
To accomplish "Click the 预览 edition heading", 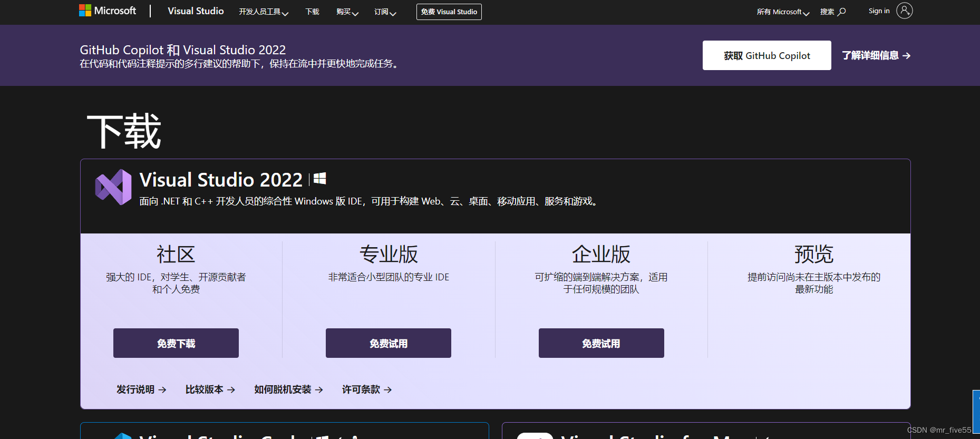I will tap(814, 254).
